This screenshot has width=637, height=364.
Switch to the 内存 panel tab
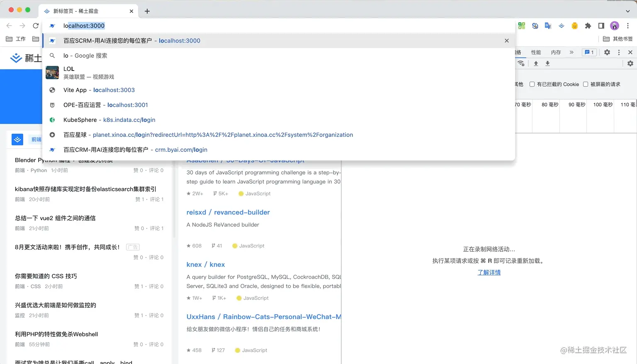tap(556, 52)
